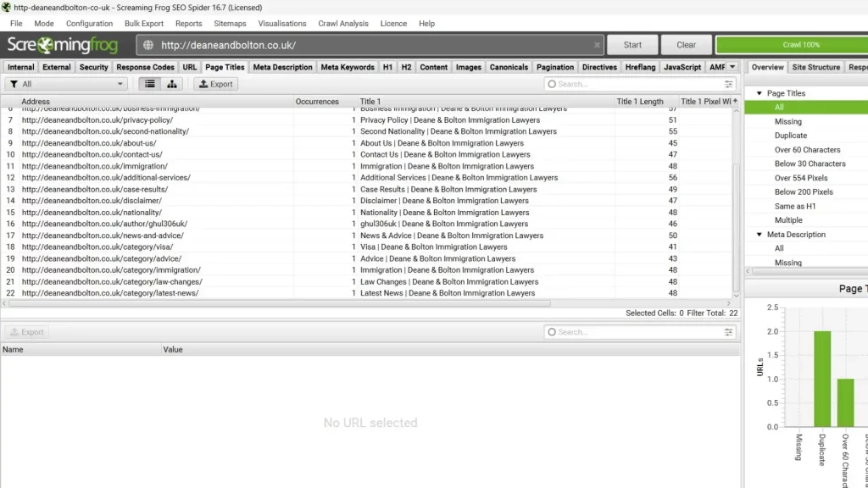Select the privacy-policy URL row
The height and width of the screenshot is (488, 868).
click(365, 120)
